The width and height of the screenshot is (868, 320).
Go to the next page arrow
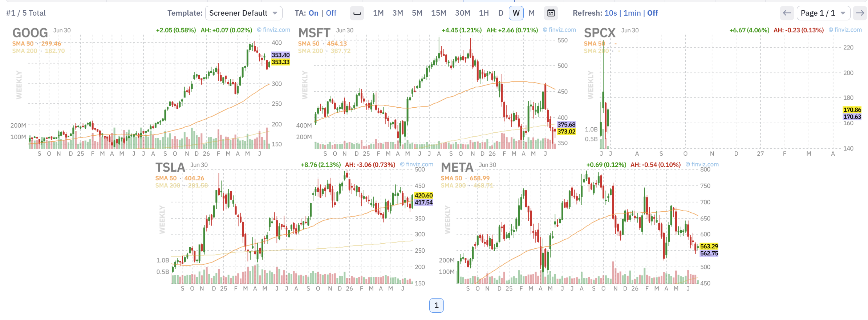point(860,13)
